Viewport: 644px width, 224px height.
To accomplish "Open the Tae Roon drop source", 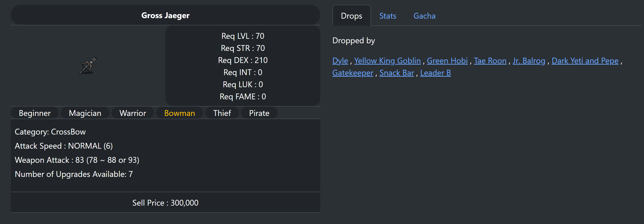I will pos(490,61).
